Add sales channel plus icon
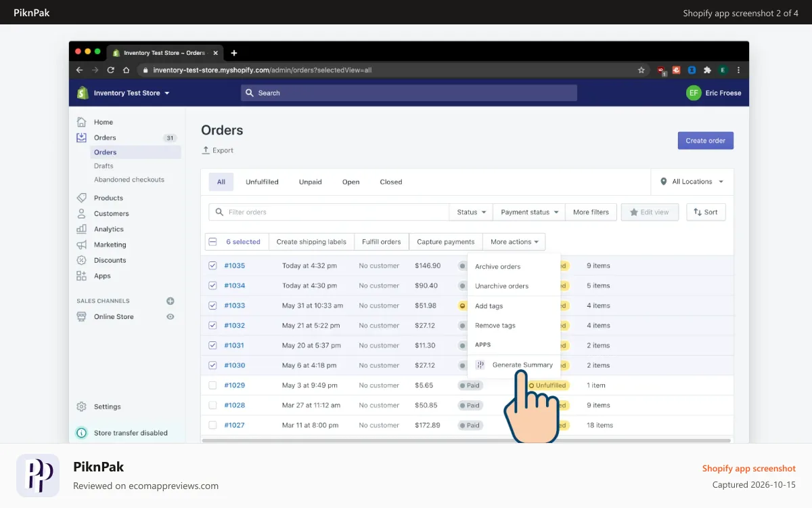 point(171,301)
